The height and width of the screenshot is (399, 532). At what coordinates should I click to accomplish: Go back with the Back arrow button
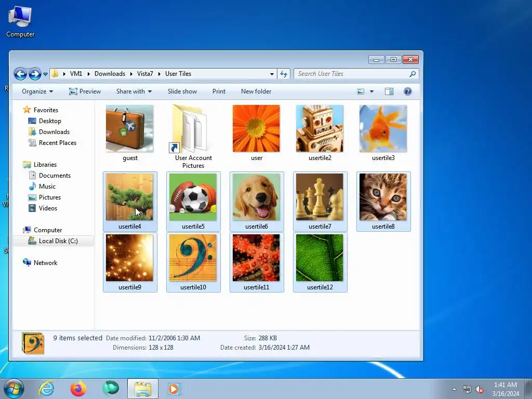click(x=20, y=74)
